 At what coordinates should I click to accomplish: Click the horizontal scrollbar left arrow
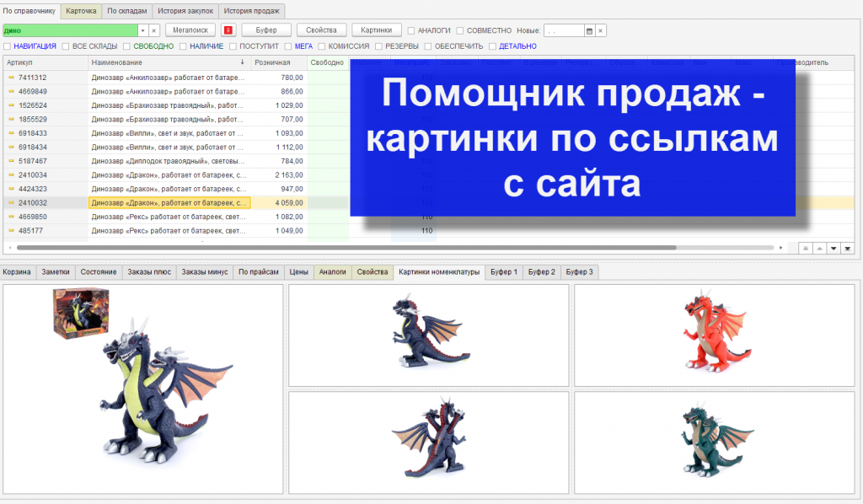[10, 248]
